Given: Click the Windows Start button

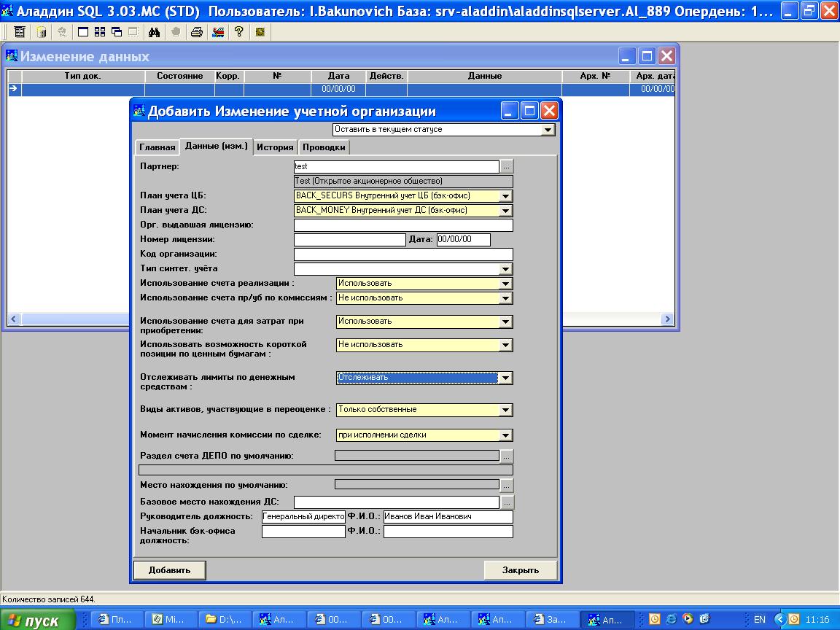Looking at the screenshot, I should click(x=37, y=620).
